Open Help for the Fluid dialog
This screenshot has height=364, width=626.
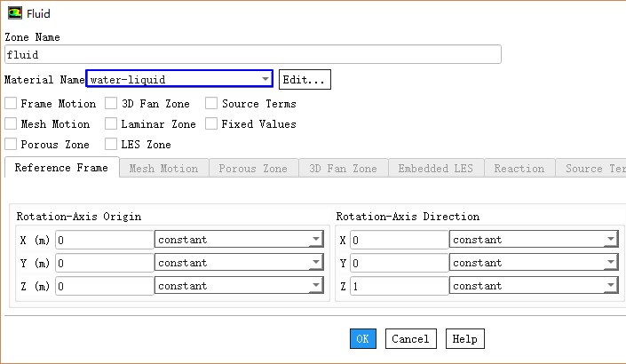(x=465, y=339)
